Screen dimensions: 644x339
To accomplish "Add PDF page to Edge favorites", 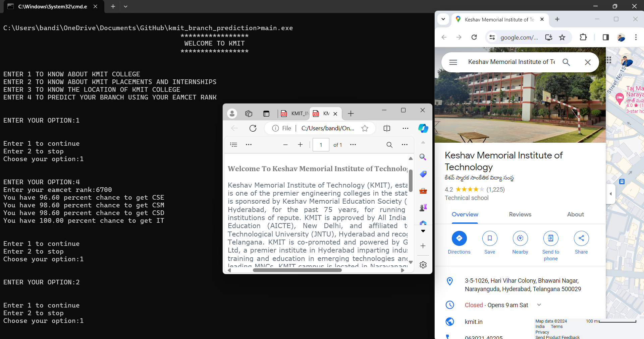I will pos(365,128).
